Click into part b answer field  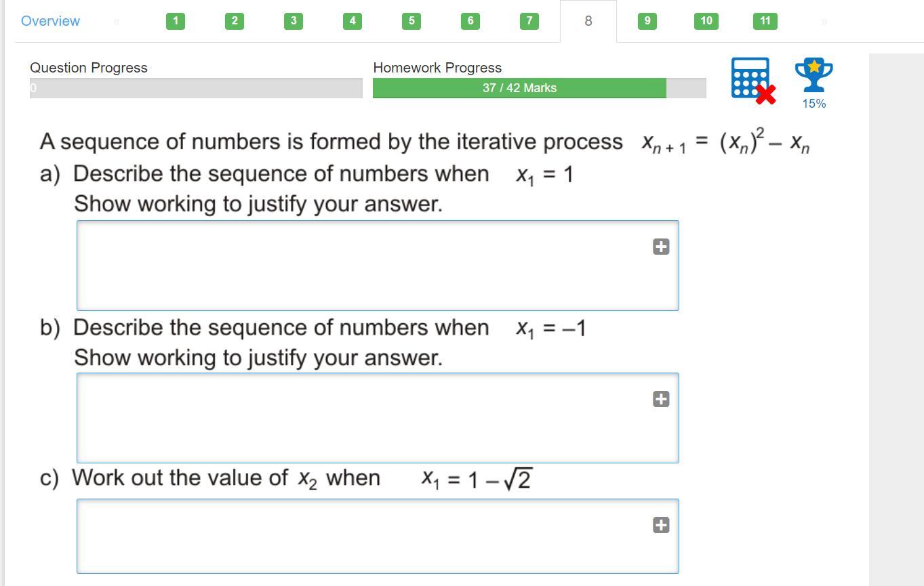coord(378,418)
